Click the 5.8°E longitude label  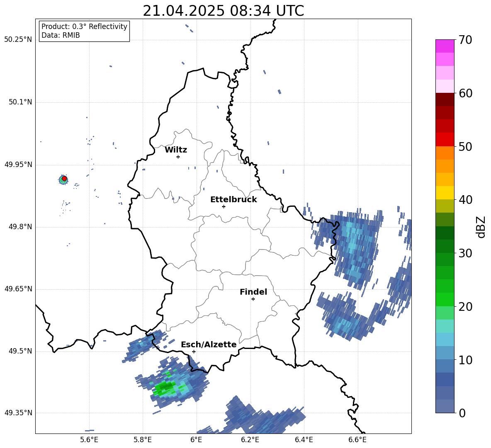(x=143, y=440)
